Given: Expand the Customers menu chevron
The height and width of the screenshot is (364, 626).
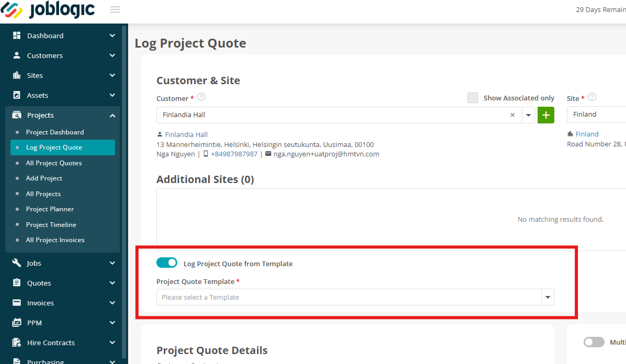Looking at the screenshot, I should [x=112, y=55].
